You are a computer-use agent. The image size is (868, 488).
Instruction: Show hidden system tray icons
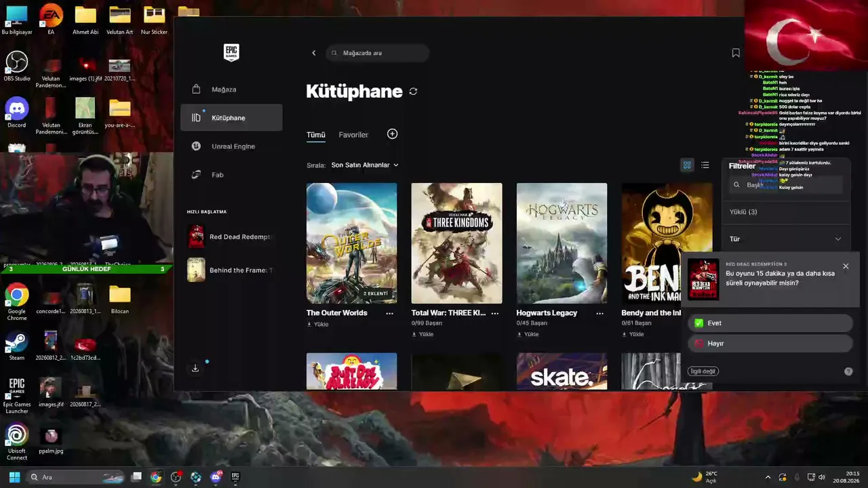[768, 477]
